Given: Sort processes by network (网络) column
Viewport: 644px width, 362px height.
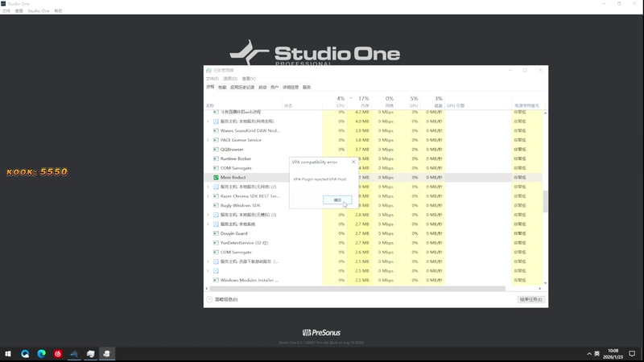Looking at the screenshot, I should (x=384, y=102).
